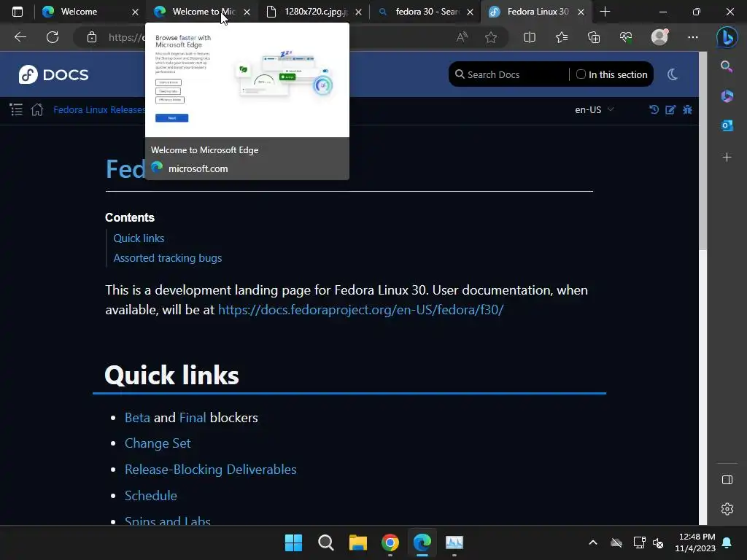Toggle dark mode moon icon
Screen dimensions: 747x560
click(672, 74)
